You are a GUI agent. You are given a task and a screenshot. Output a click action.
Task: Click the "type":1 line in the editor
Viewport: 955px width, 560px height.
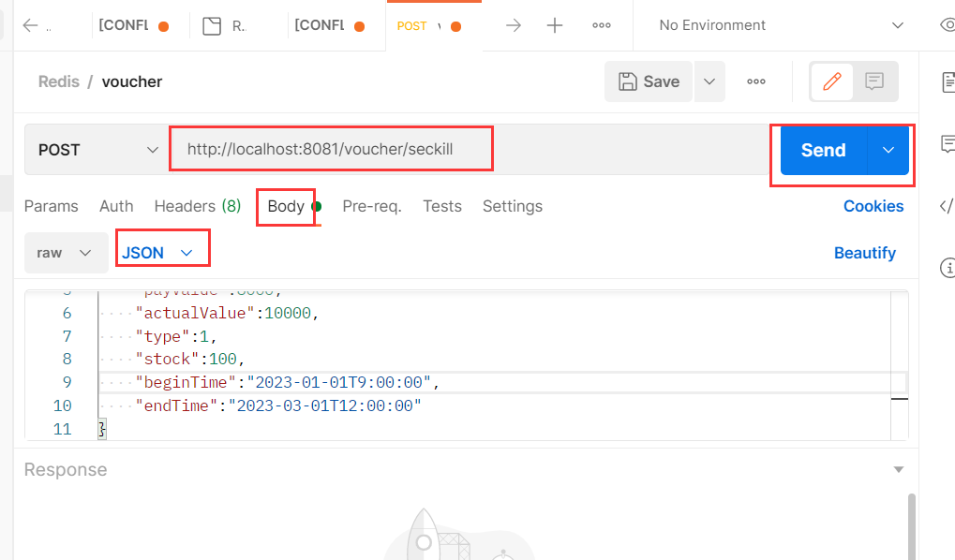click(176, 336)
